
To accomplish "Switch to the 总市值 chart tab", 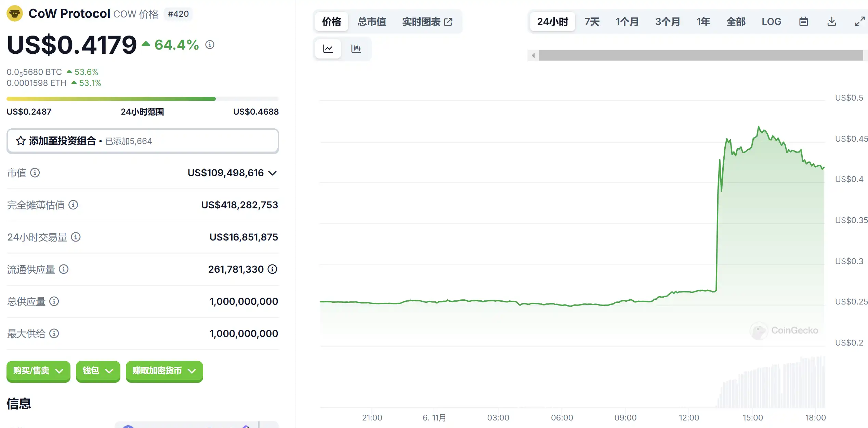I will point(372,22).
